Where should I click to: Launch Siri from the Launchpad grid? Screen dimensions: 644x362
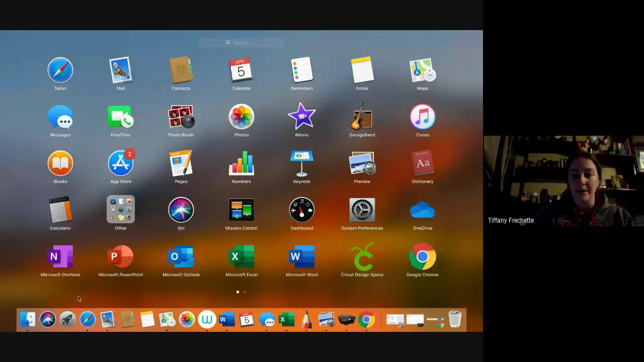click(181, 210)
